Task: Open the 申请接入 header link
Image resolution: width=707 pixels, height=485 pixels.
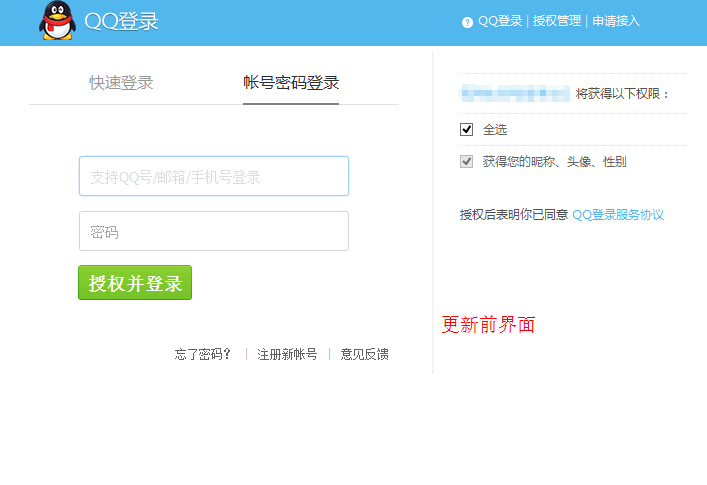Action: tap(616, 21)
